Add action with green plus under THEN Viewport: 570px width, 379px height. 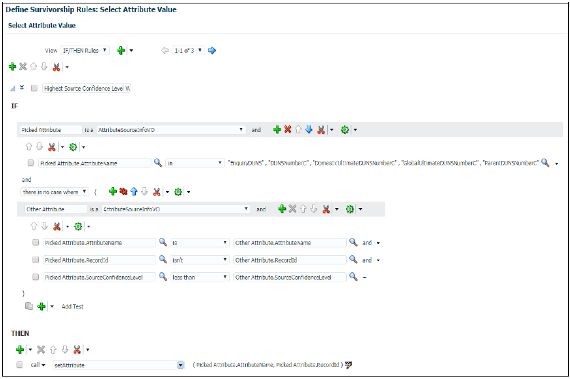click(20, 350)
